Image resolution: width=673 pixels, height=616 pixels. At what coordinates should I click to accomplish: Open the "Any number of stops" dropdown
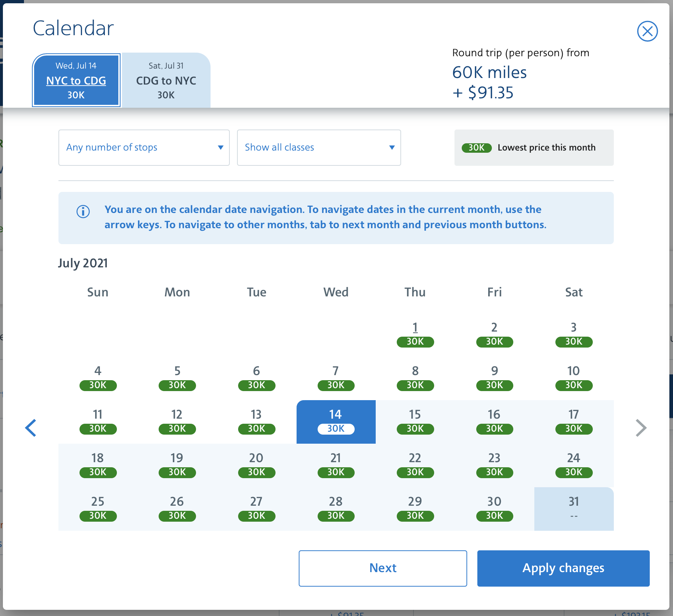click(x=144, y=148)
